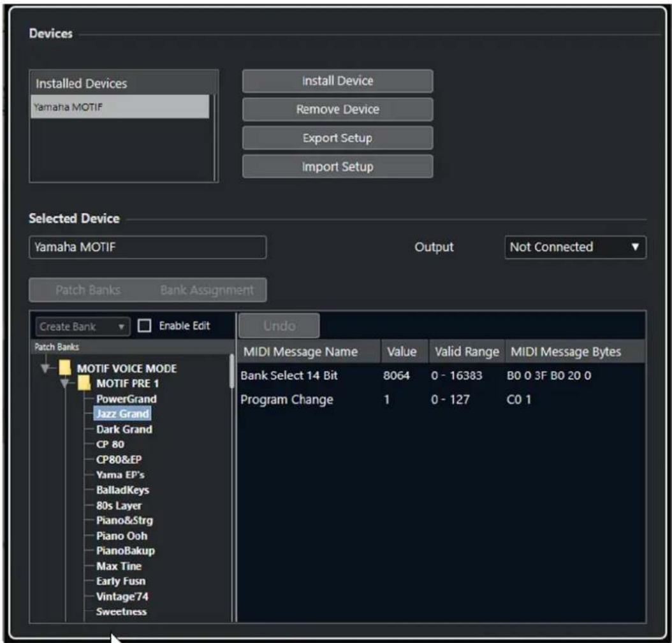Open the Output Not Connected dropdown
Viewport: 672px width, 643px height.
575,247
